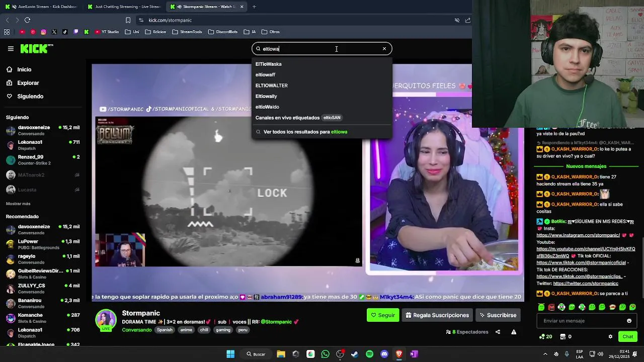Image resolution: width=644 pixels, height=362 pixels.
Task: Open davooxeneize channel in Siguiendo list
Action: click(x=43, y=130)
